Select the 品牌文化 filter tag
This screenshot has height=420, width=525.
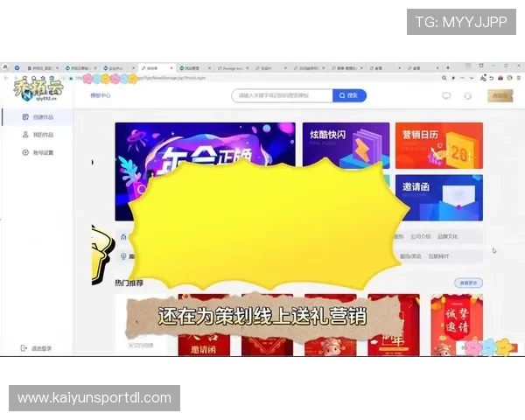click(x=447, y=236)
